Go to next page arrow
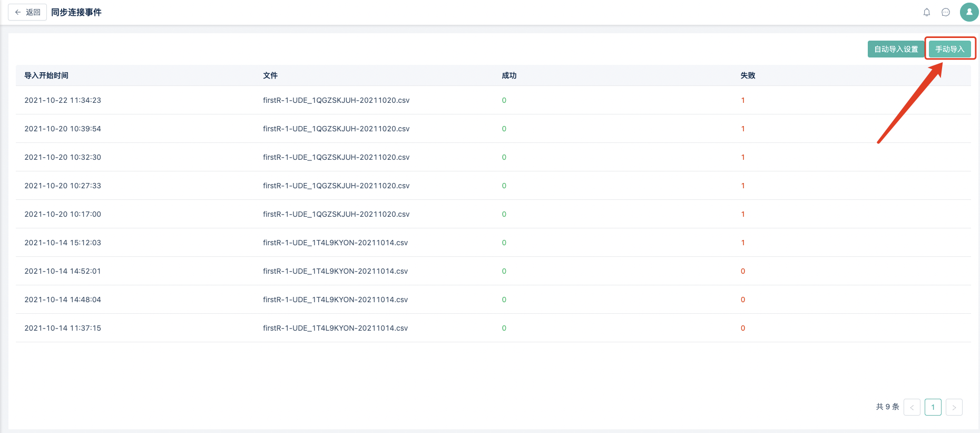980x433 pixels. click(954, 407)
